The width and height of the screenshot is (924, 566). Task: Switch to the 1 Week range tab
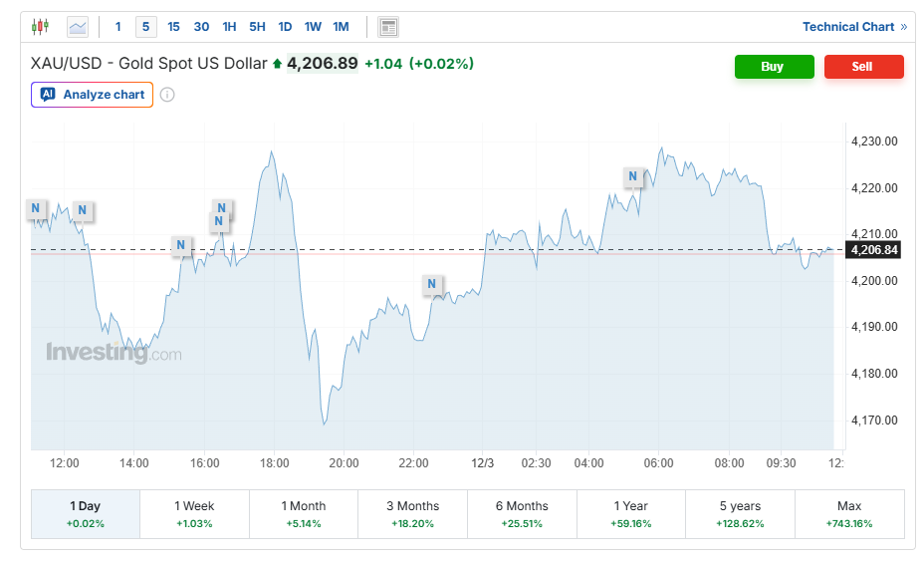194,513
